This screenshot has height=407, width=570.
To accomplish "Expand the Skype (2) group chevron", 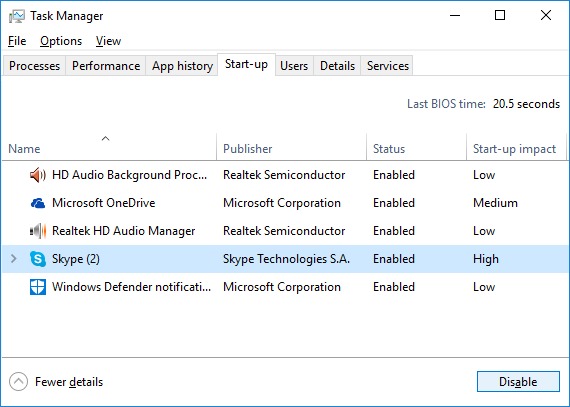I will tap(14, 259).
